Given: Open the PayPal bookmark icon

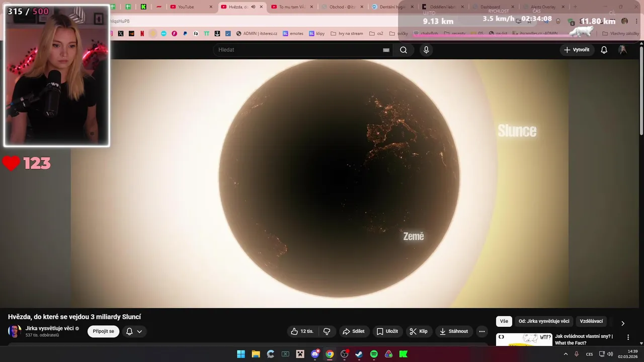Looking at the screenshot, I should (185, 34).
